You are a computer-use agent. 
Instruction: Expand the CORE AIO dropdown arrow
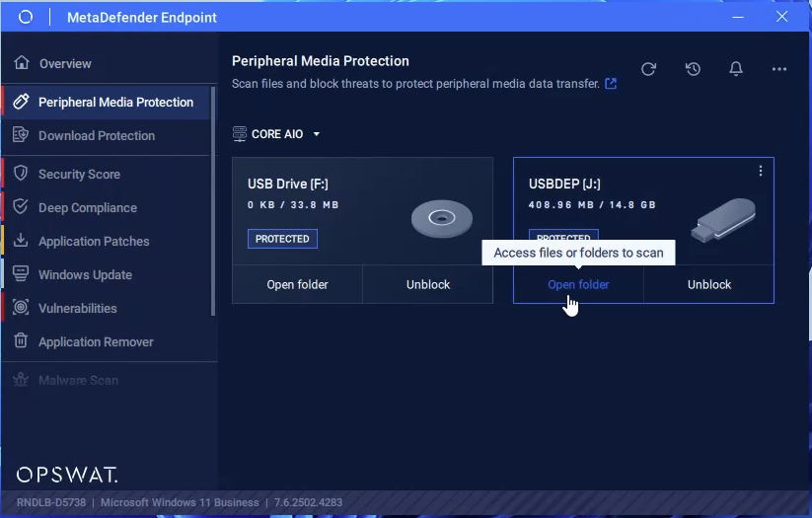click(x=317, y=134)
